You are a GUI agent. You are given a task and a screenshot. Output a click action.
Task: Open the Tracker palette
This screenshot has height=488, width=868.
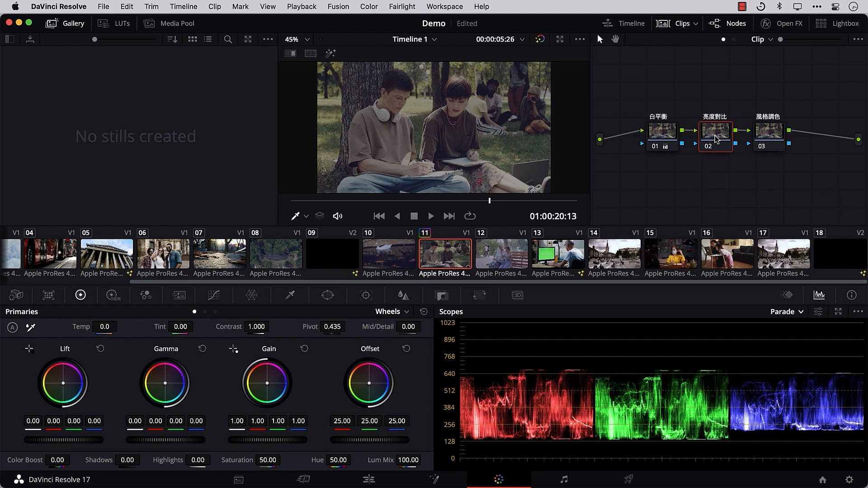tap(366, 295)
